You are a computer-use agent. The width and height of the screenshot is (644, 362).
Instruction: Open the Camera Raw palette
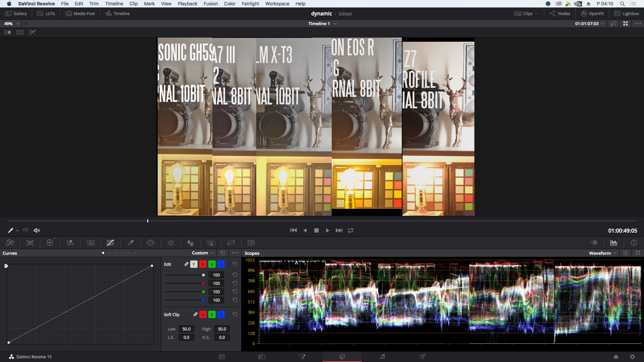pos(10,243)
